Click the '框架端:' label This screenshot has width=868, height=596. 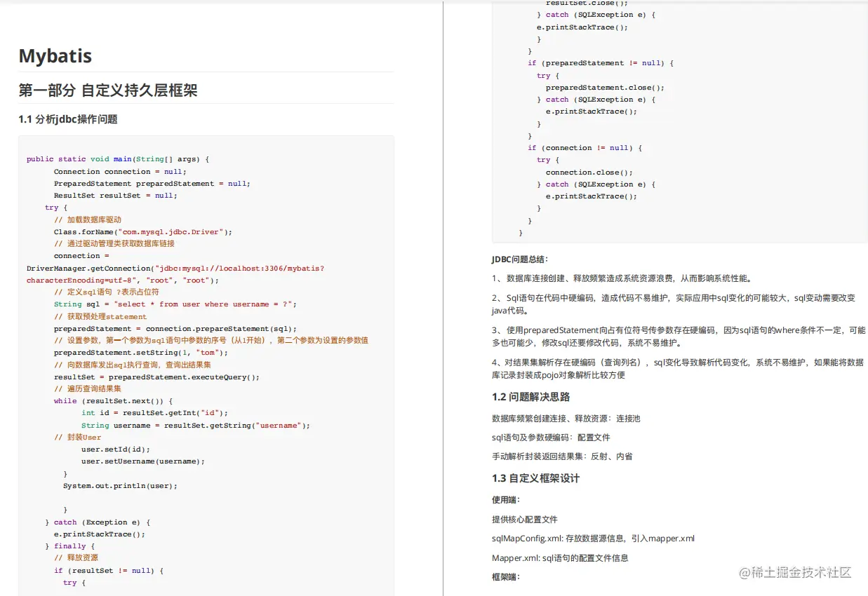pyautogui.click(x=506, y=577)
